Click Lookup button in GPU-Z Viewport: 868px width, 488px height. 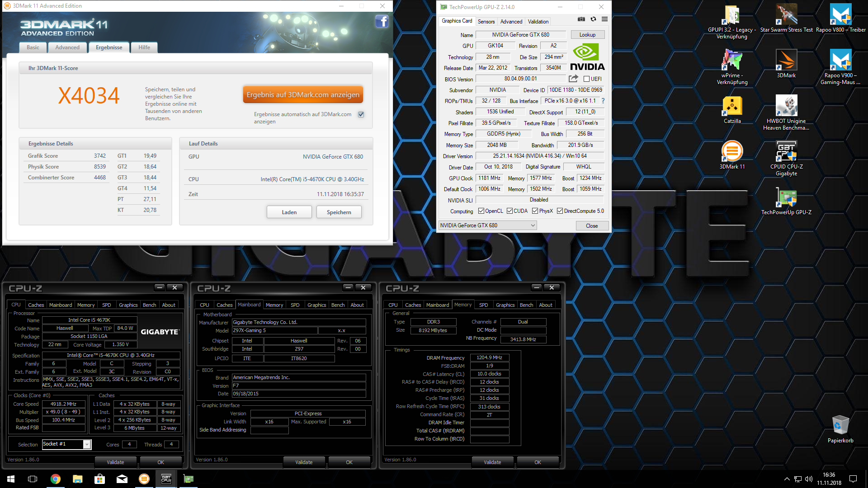pos(587,35)
